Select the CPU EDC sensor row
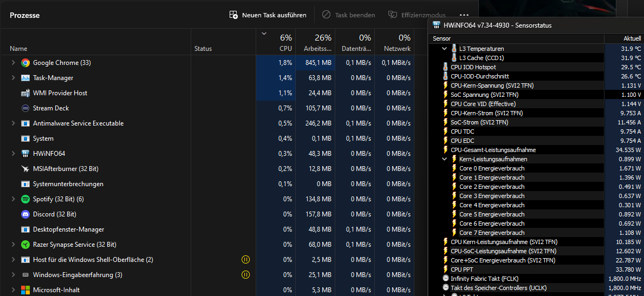The width and height of the screenshot is (644, 296). pyautogui.click(x=536, y=140)
